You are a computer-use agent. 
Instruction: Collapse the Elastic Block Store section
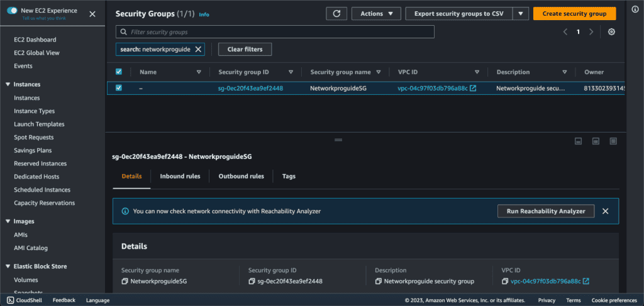click(8, 266)
